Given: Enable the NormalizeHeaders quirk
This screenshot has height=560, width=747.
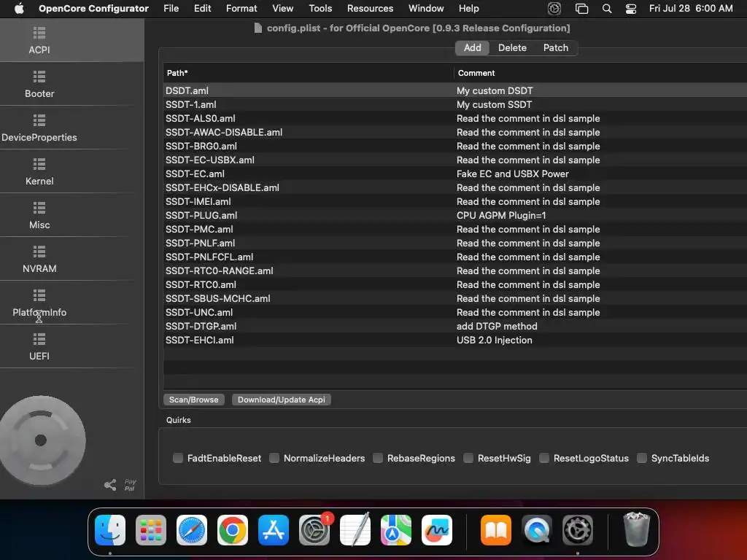Looking at the screenshot, I should 274,458.
